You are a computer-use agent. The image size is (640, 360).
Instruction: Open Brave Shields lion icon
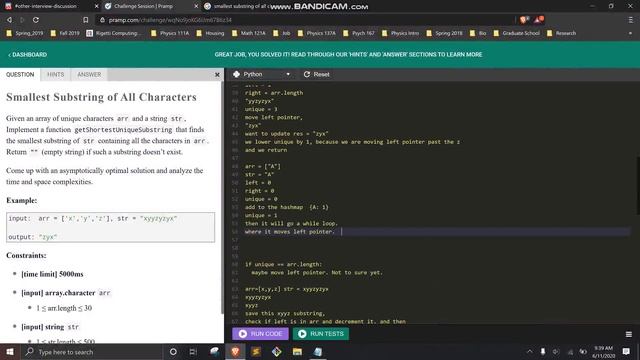(524, 20)
